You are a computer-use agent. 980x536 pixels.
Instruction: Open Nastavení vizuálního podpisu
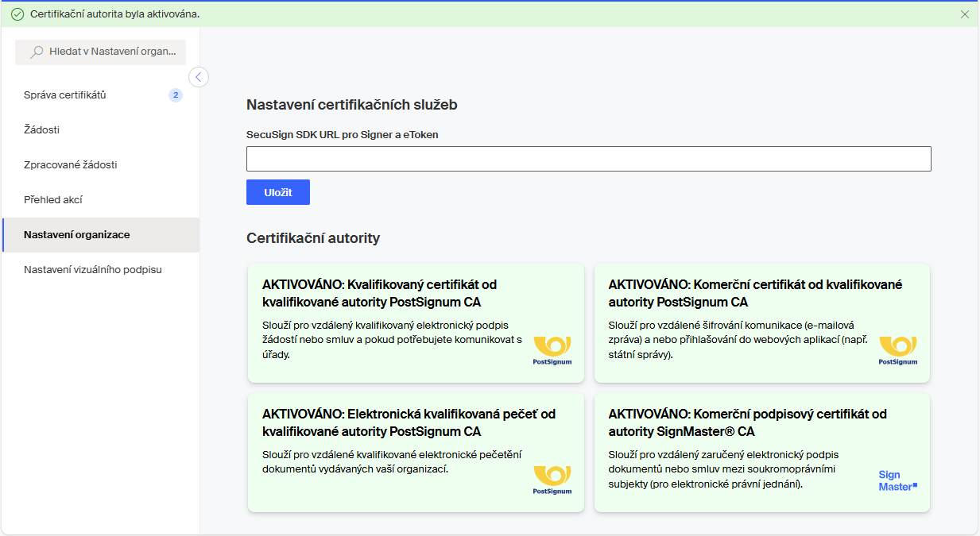[101, 270]
